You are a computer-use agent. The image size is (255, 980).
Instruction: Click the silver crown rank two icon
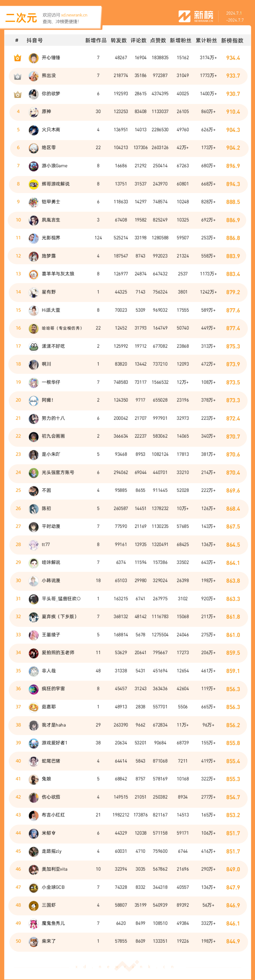click(17, 76)
